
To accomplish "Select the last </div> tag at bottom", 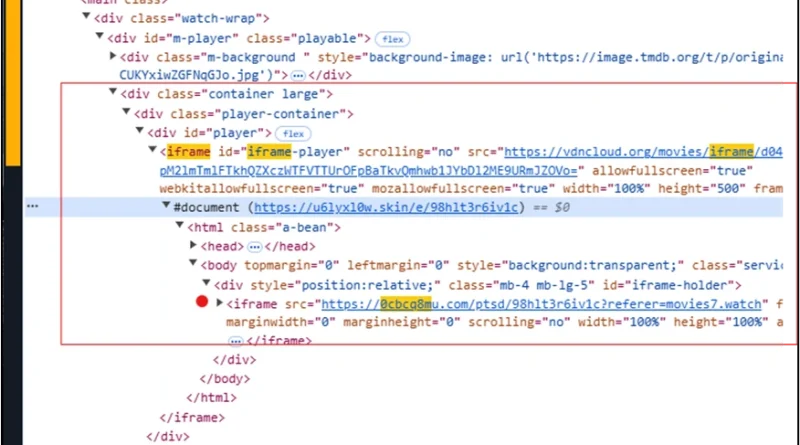I will point(168,437).
